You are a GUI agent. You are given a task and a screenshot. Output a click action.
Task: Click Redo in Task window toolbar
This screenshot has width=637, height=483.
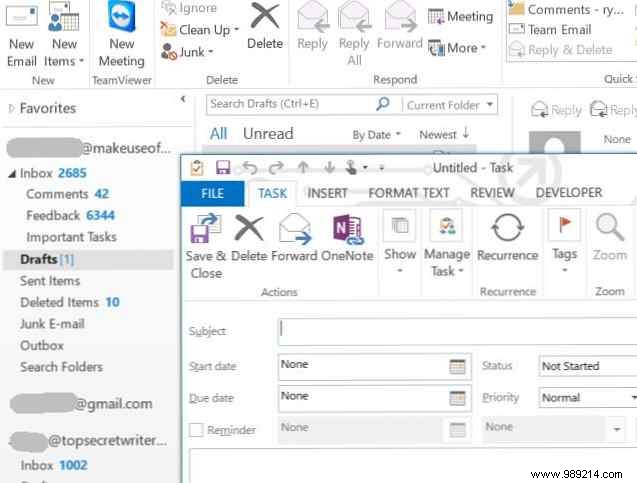pyautogui.click(x=276, y=167)
